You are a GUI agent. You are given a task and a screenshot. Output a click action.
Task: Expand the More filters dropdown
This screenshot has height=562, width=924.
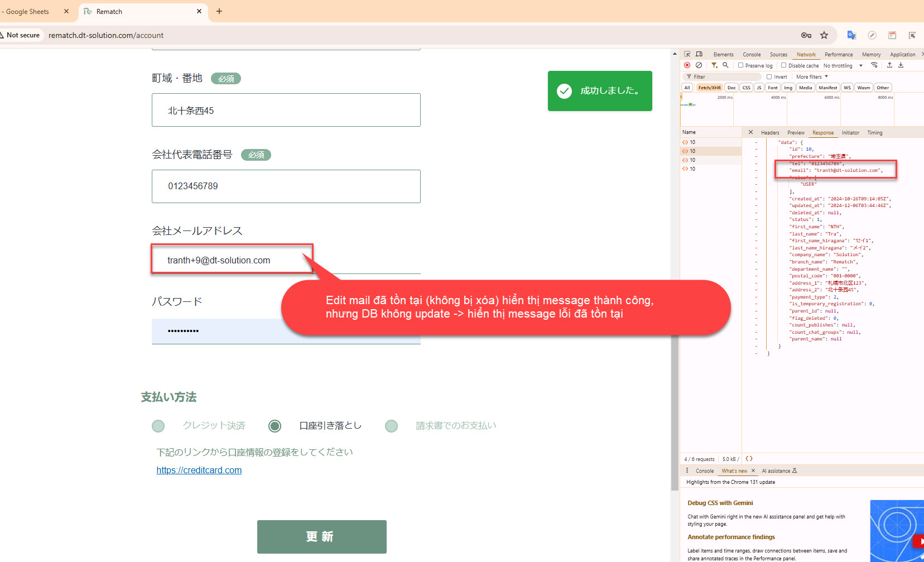[812, 77]
